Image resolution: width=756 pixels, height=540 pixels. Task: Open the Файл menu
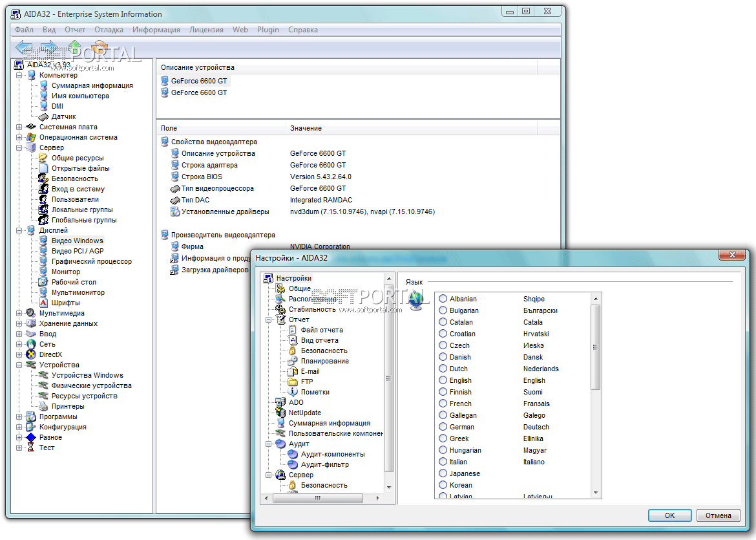coord(24,30)
